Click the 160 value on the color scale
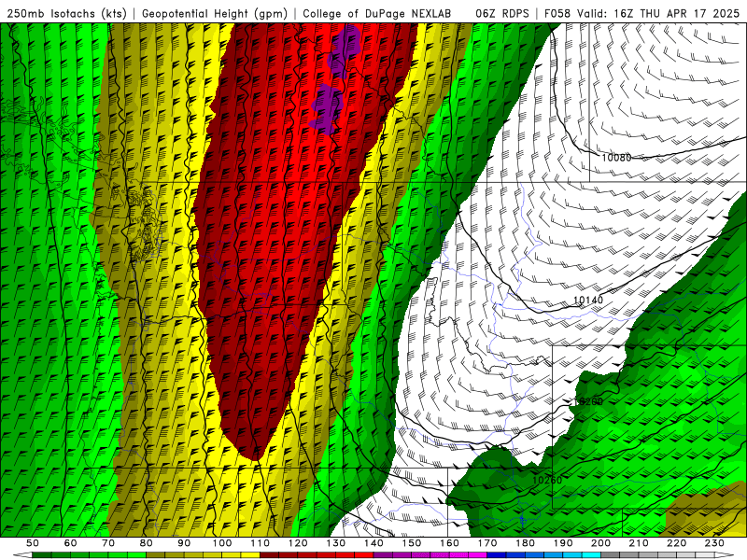This screenshot has width=747, height=560. (x=449, y=543)
